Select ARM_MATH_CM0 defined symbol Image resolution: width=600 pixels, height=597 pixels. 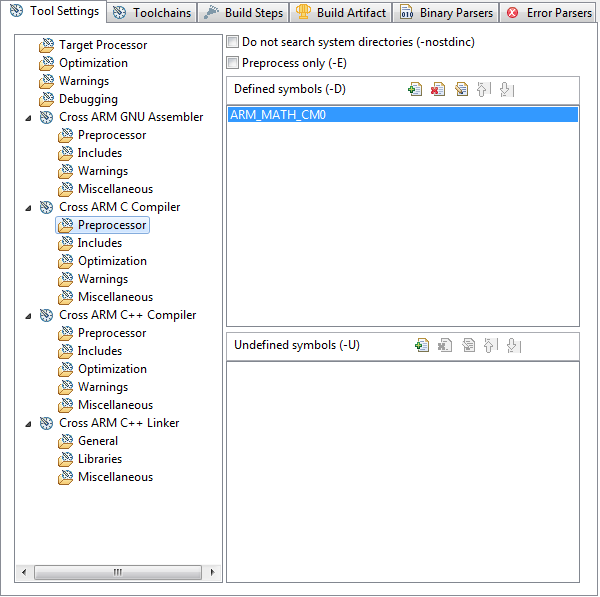(403, 115)
